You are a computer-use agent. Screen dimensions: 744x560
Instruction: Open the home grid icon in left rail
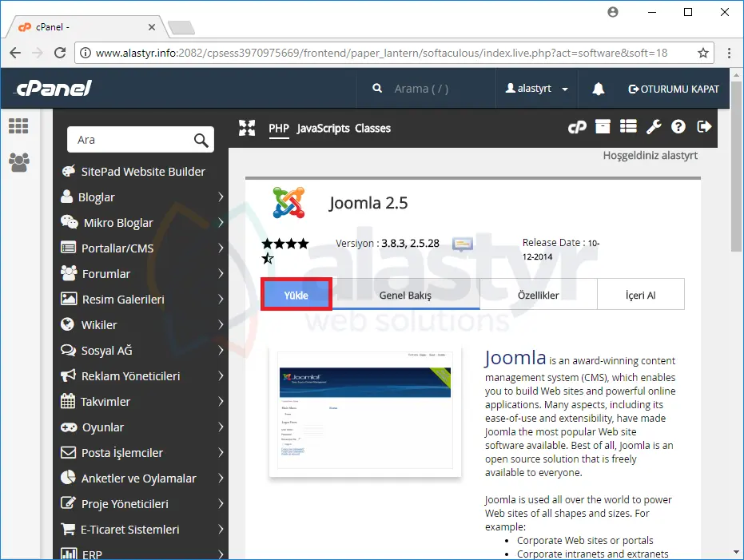pyautogui.click(x=18, y=126)
